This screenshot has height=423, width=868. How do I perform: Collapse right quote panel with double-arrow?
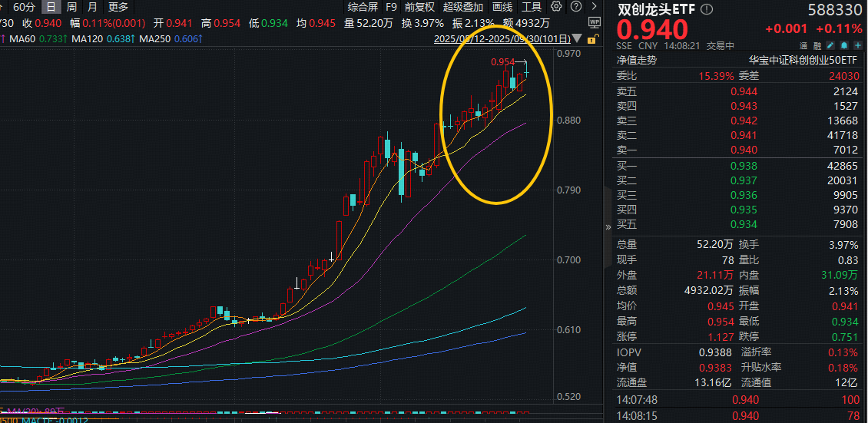click(x=608, y=226)
